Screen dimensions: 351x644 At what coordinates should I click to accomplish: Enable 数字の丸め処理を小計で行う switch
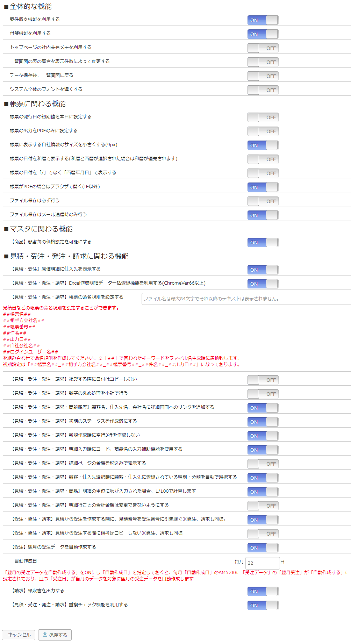click(263, 394)
